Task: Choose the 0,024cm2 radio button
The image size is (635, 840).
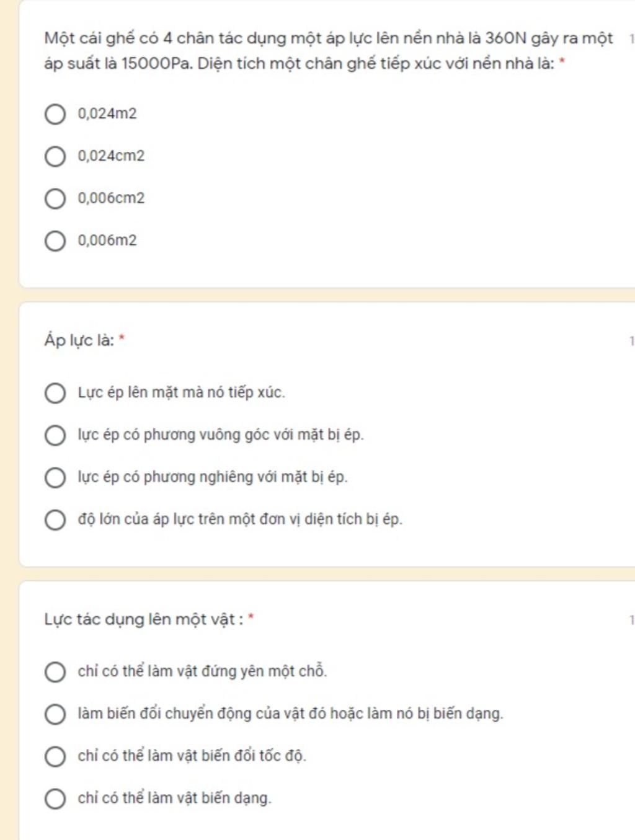Action: pyautogui.click(x=55, y=156)
